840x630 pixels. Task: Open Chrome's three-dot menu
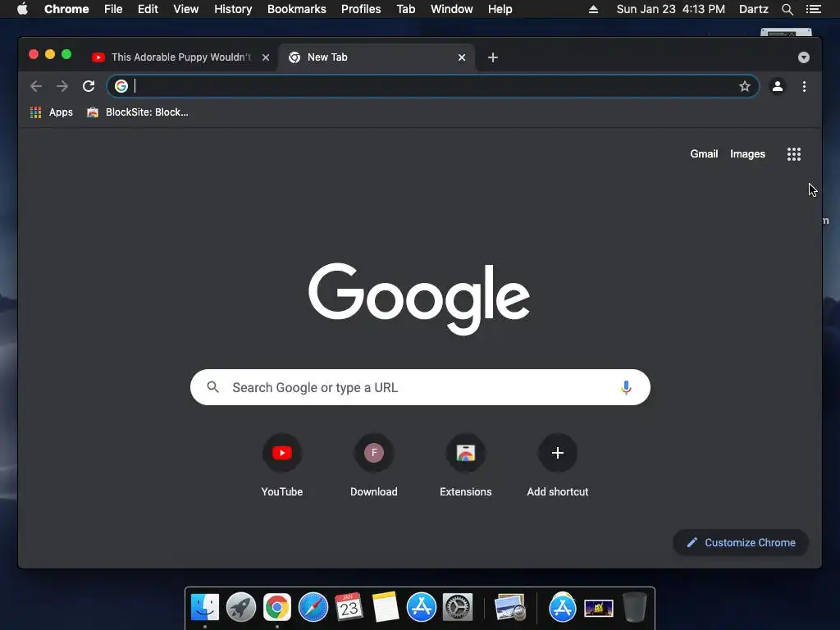click(x=804, y=86)
